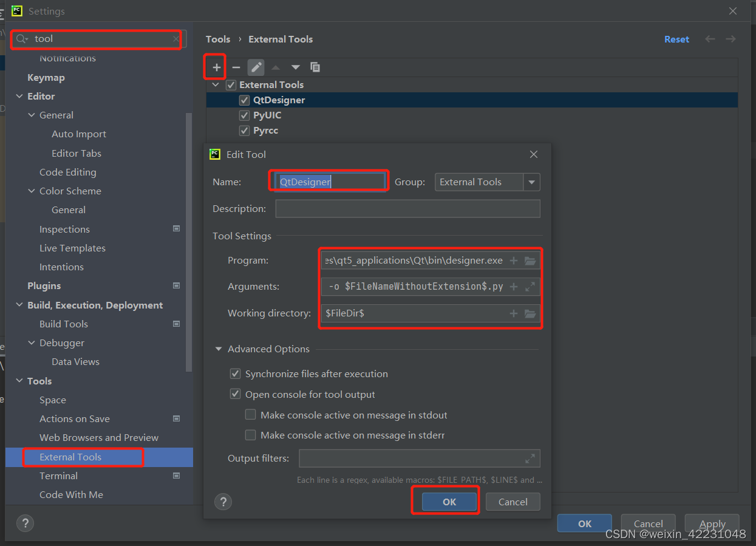Browse for Program with folder icon
The width and height of the screenshot is (756, 546).
530,261
